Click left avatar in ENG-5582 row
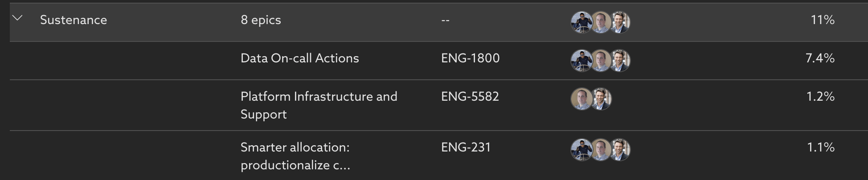 581,99
